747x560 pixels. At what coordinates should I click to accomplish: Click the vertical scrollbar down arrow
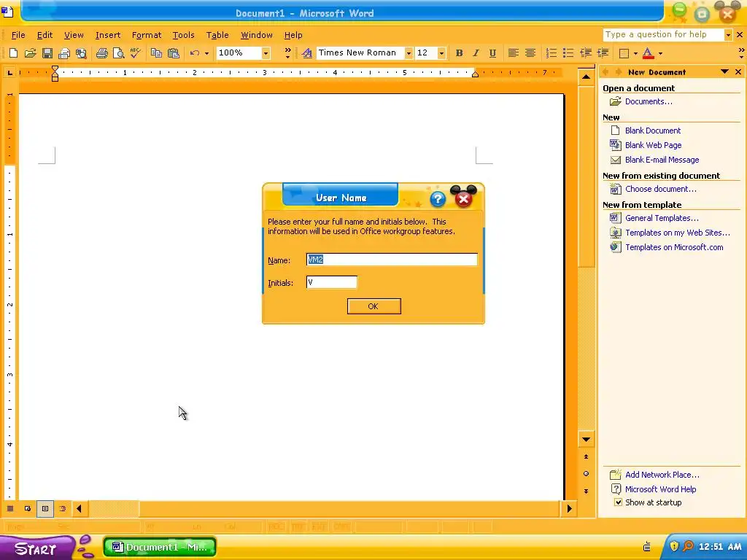[x=586, y=439]
